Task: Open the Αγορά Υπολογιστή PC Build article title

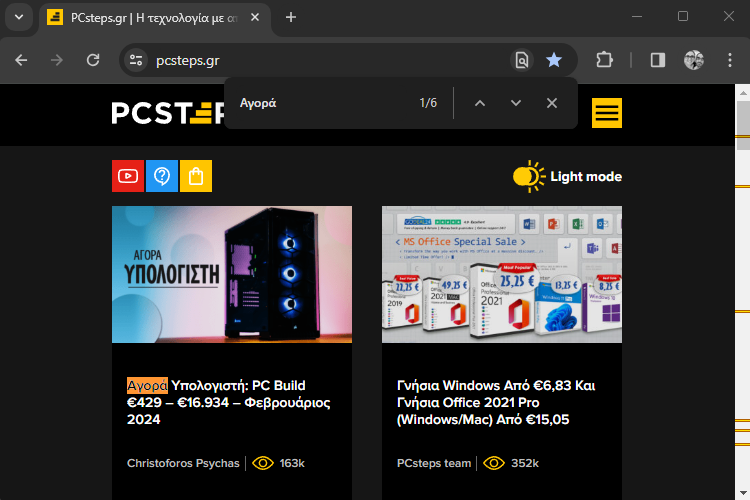Action: tap(229, 402)
